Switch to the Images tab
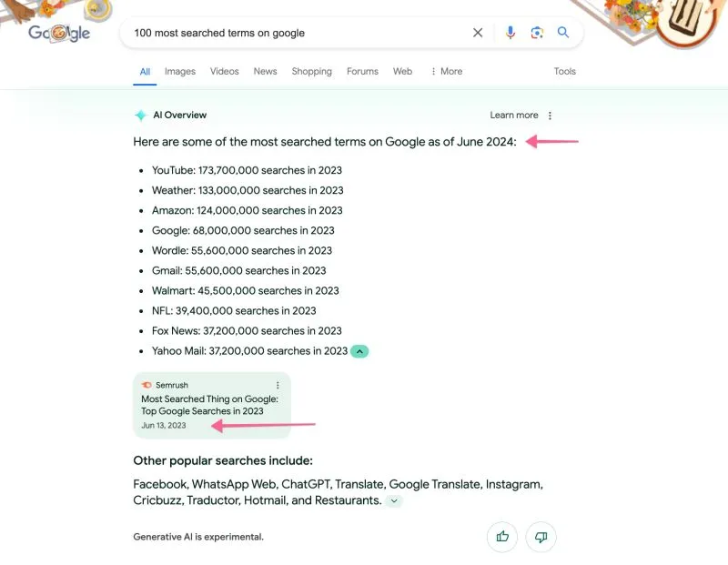 (x=179, y=71)
